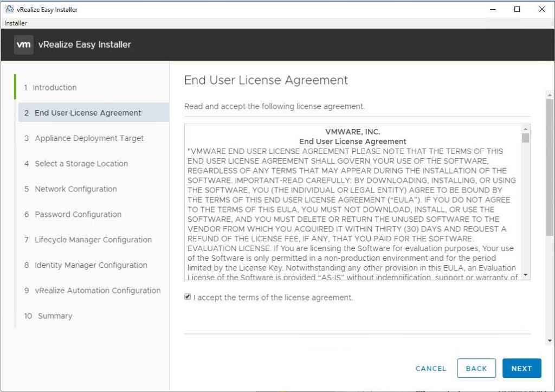Click the CANCEL link
Viewport: 555px width, 392px height.
click(431, 368)
